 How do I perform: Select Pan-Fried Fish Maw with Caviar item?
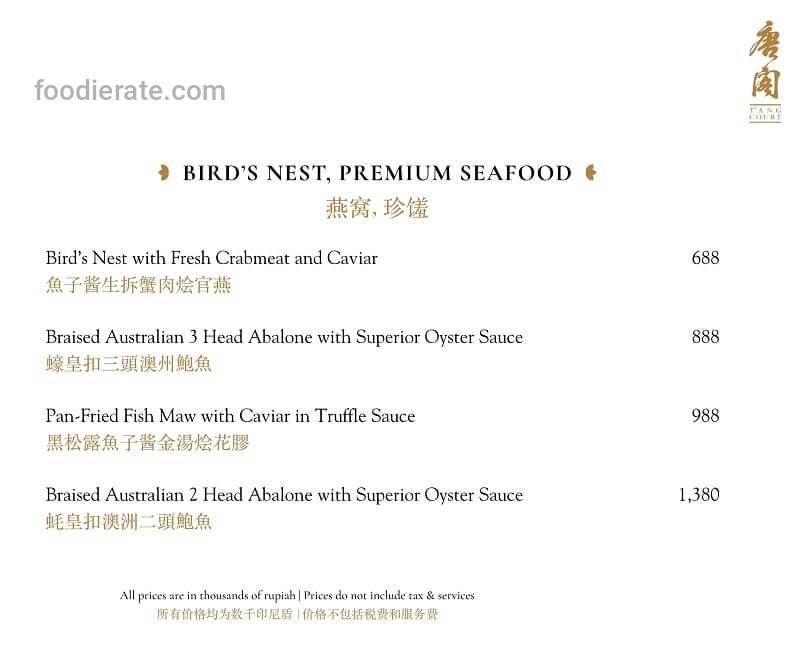230,416
